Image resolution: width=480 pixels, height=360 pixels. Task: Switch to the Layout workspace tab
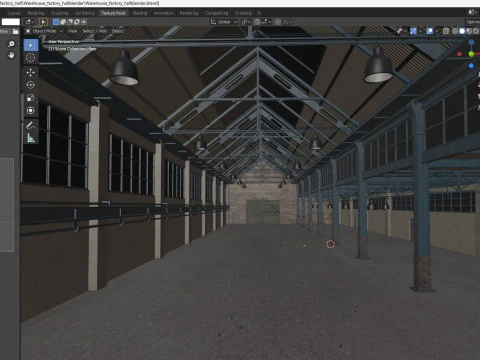pos(14,13)
